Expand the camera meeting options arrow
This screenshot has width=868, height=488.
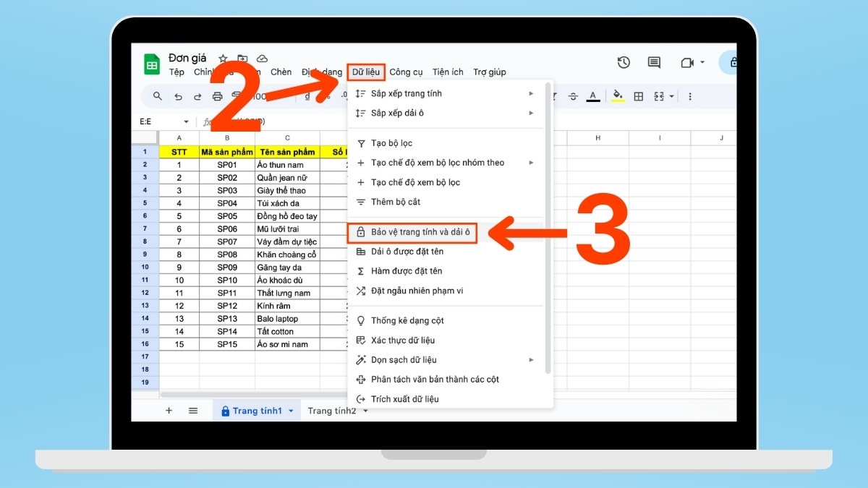coord(702,63)
